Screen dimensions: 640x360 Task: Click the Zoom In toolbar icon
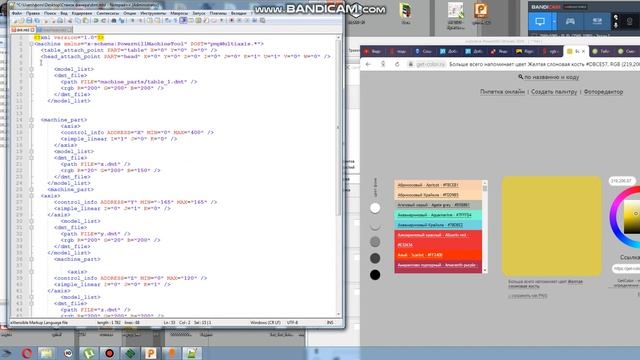click(x=133, y=20)
